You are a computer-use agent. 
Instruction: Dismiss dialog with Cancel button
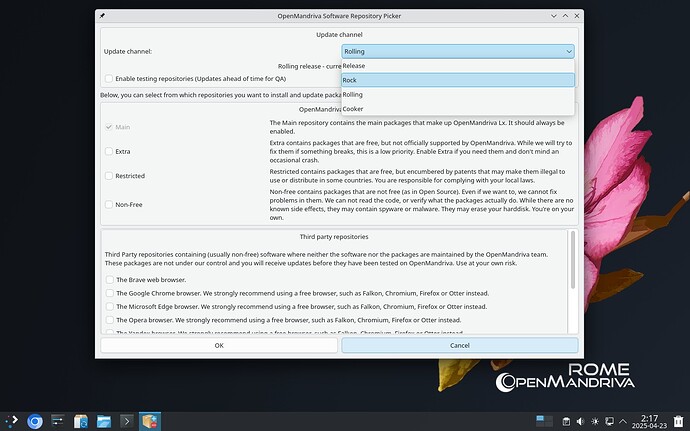[460, 346]
